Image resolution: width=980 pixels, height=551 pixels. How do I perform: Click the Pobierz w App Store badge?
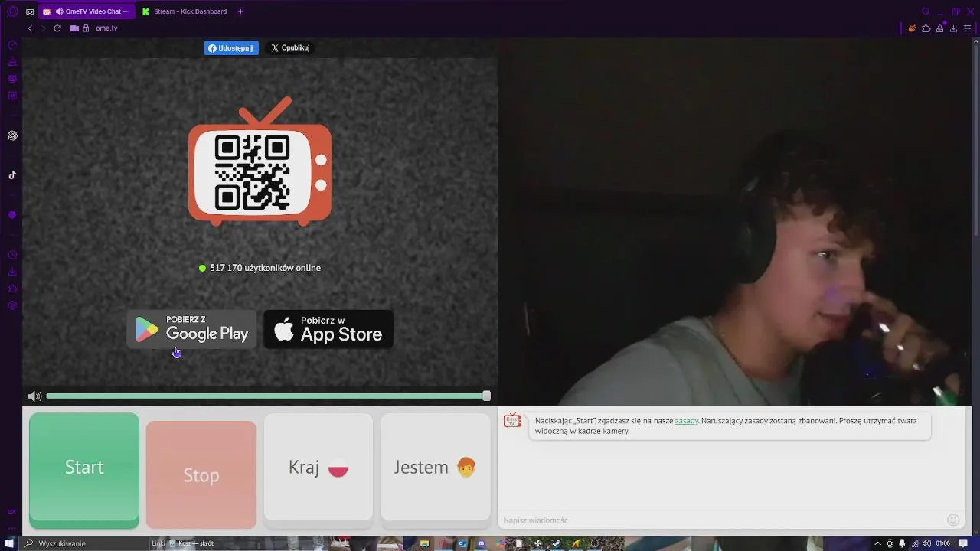click(x=328, y=330)
